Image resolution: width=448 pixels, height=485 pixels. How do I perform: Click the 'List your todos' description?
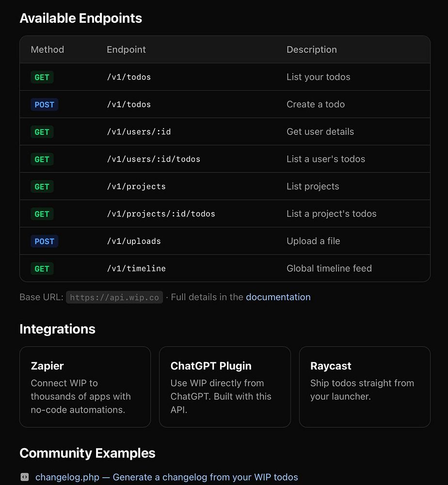coord(318,77)
